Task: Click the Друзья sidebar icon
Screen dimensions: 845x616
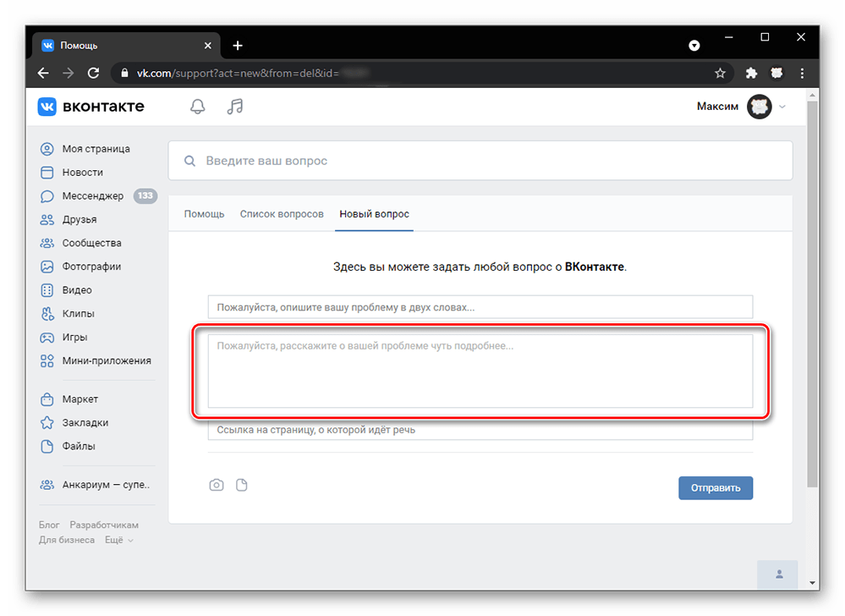Action: [47, 219]
